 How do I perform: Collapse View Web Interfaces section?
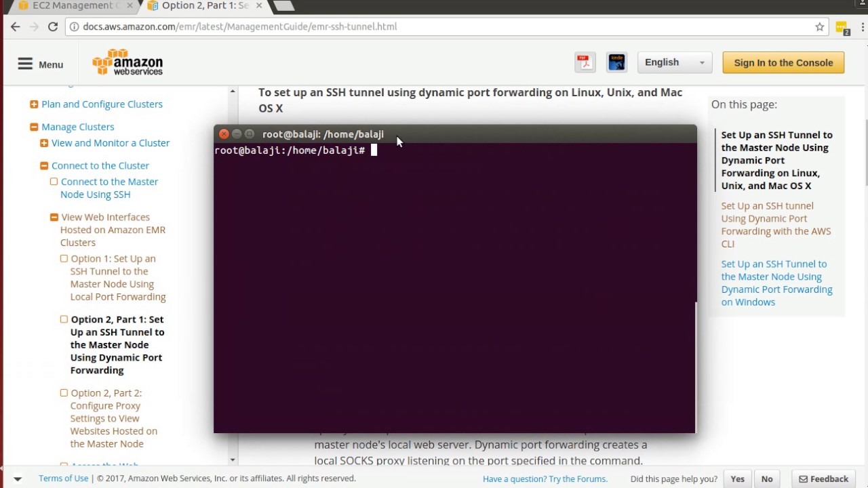(x=54, y=218)
